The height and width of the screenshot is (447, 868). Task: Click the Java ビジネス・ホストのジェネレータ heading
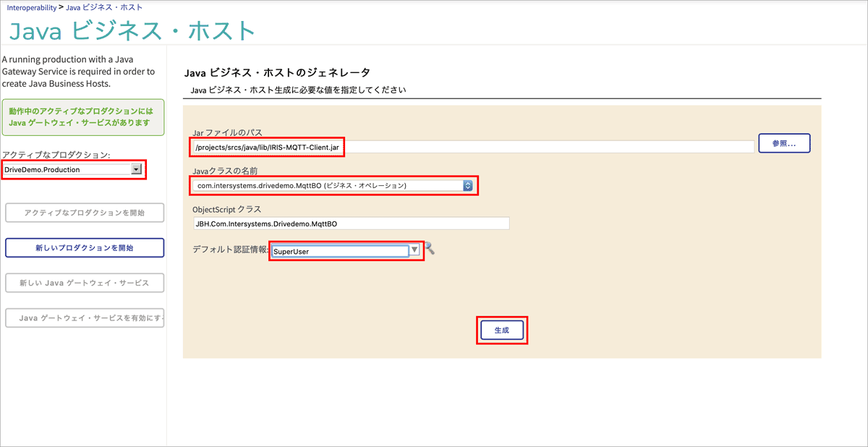(277, 72)
